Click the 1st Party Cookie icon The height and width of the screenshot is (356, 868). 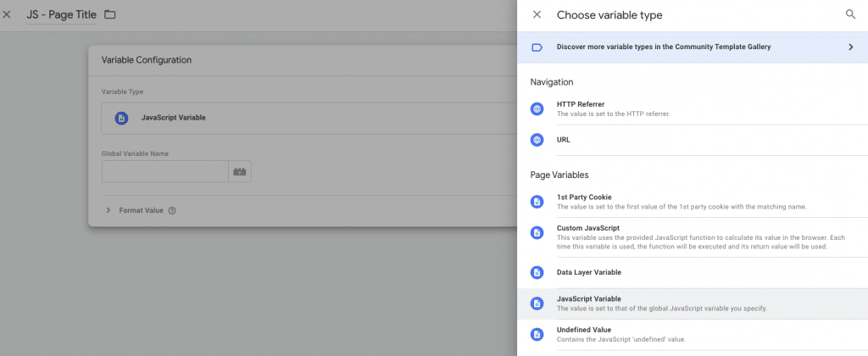pyautogui.click(x=537, y=202)
